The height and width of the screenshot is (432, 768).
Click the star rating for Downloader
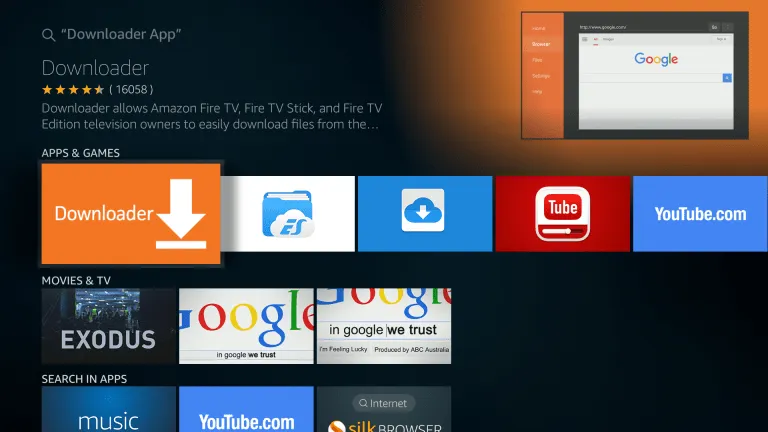pos(73,90)
